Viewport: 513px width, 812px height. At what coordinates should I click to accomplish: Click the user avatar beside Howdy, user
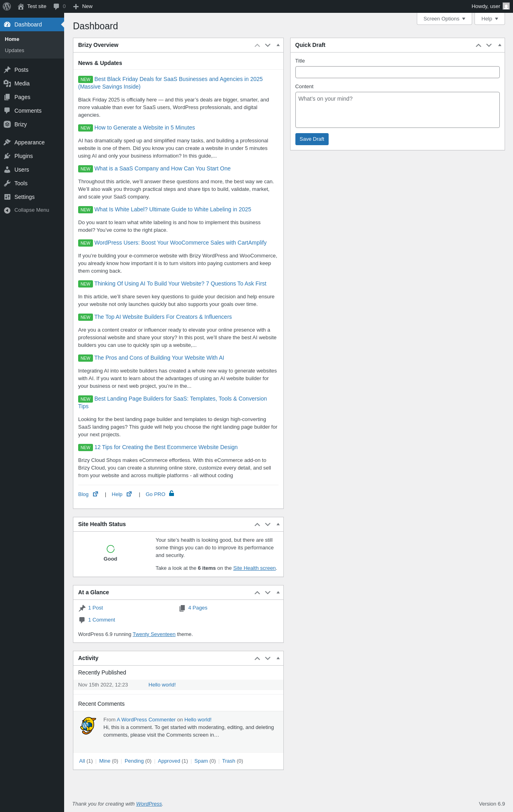click(506, 6)
